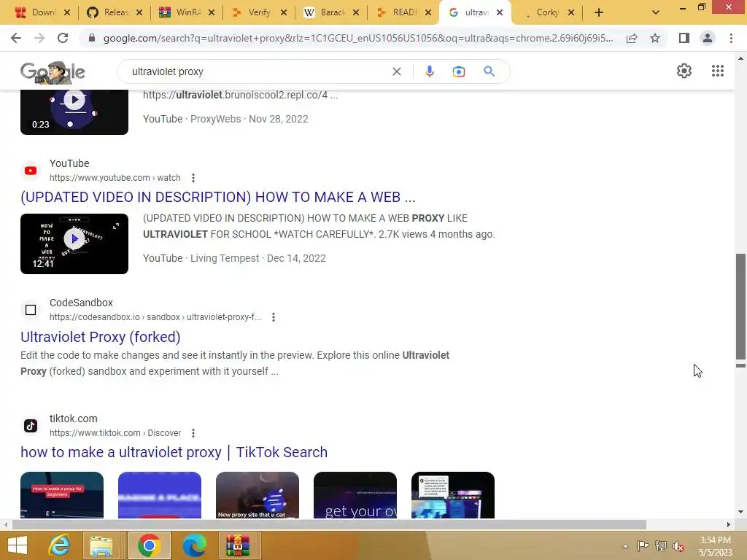Bookmark this page with star icon
Screen dimensions: 747x560
(655, 38)
